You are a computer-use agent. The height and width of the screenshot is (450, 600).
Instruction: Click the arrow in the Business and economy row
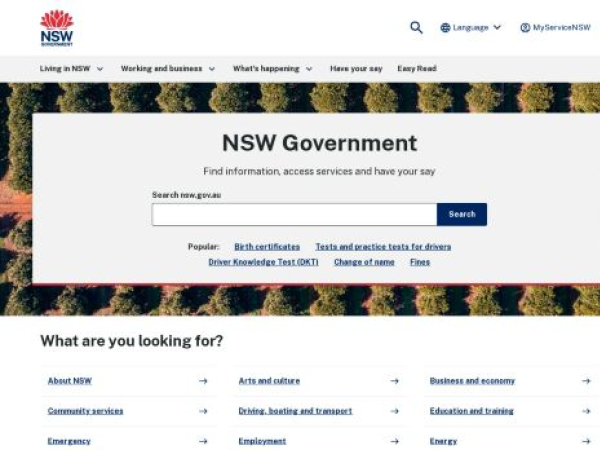point(586,381)
